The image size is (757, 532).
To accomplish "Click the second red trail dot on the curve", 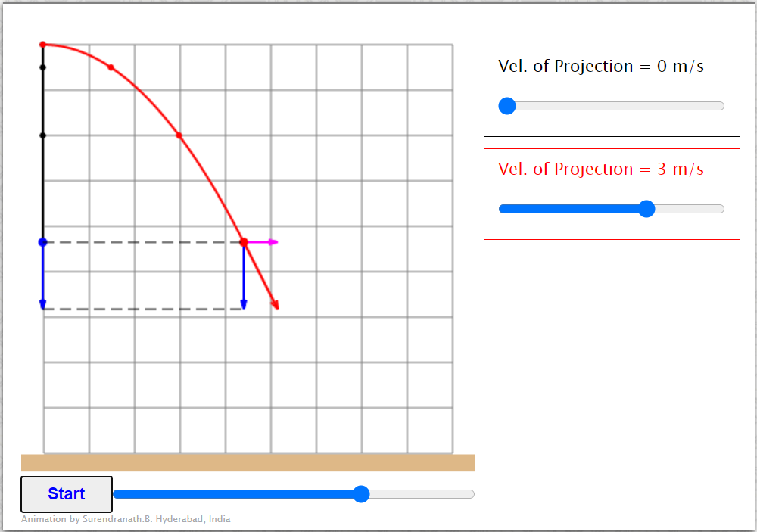I will [x=111, y=67].
